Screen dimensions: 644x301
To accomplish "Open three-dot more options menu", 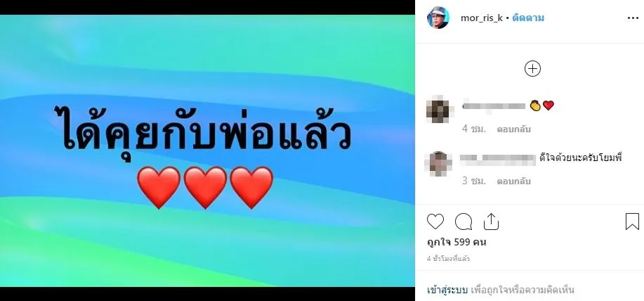I will 633,18.
